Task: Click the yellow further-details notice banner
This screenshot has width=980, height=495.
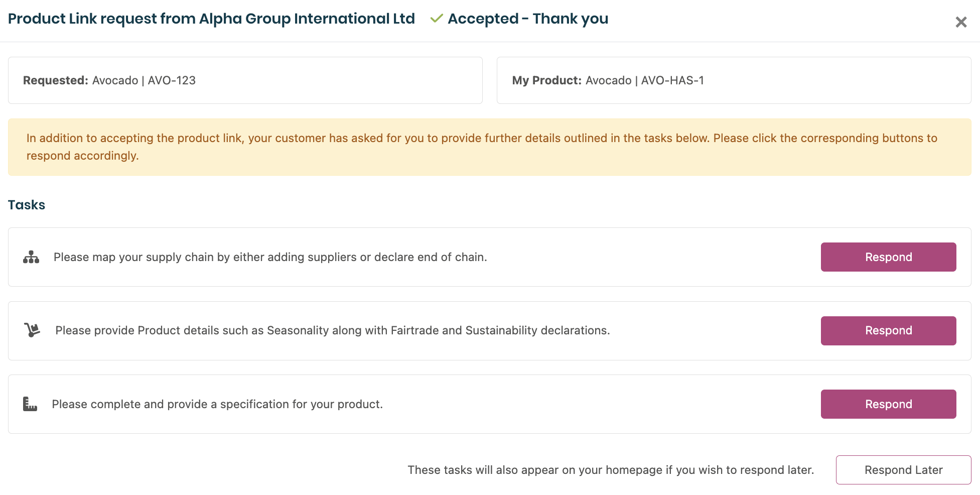Action: (x=489, y=147)
